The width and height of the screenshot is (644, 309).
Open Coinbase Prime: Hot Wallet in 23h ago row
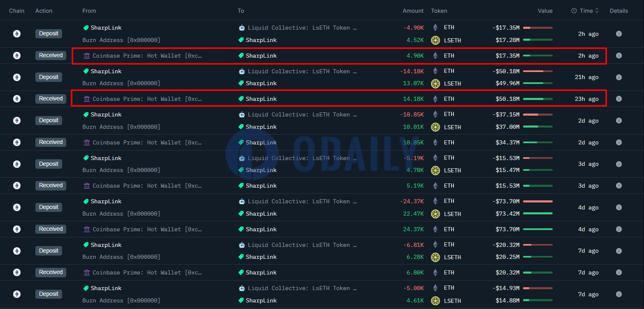147,99
